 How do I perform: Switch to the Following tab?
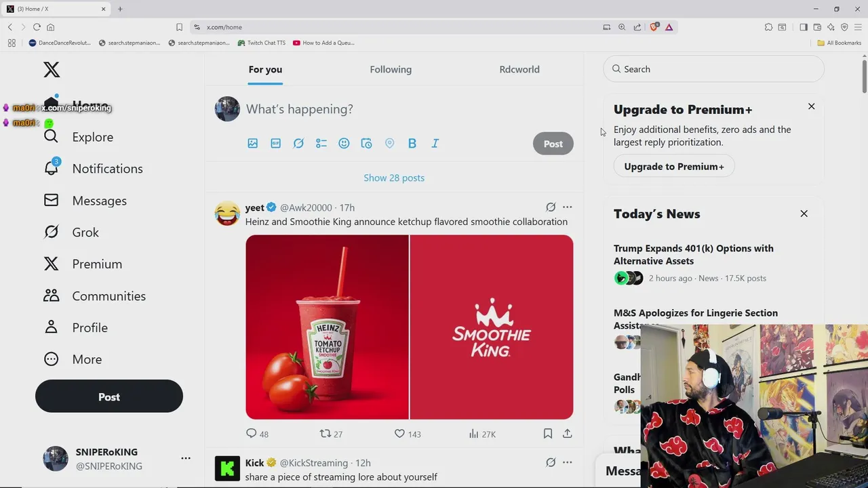(x=391, y=69)
